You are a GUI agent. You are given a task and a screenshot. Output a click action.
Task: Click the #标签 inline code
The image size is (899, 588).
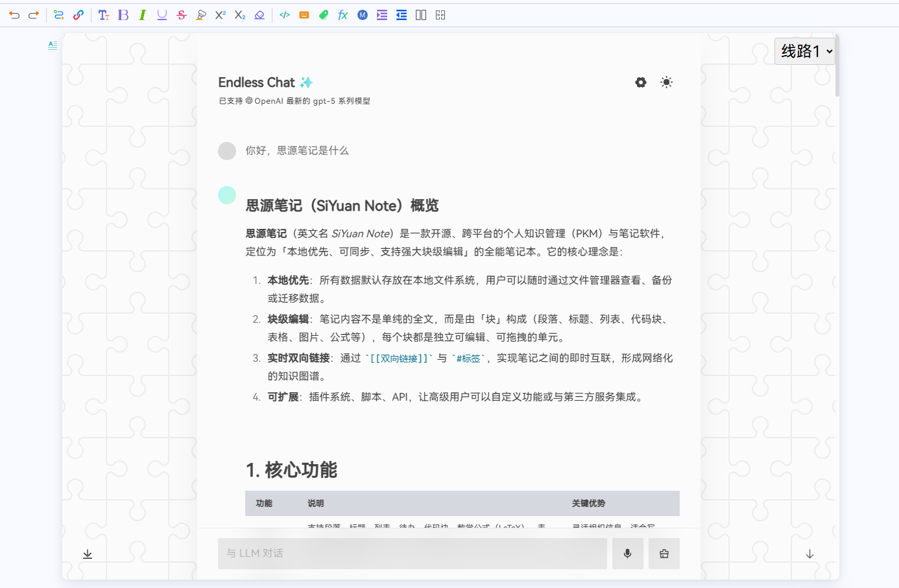coord(469,359)
